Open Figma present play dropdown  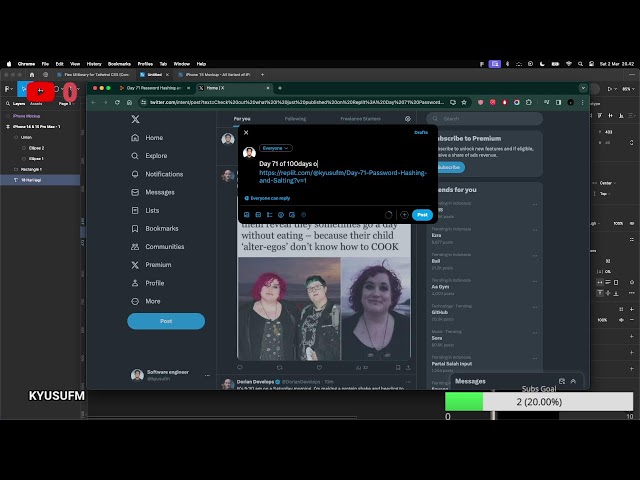pos(611,89)
